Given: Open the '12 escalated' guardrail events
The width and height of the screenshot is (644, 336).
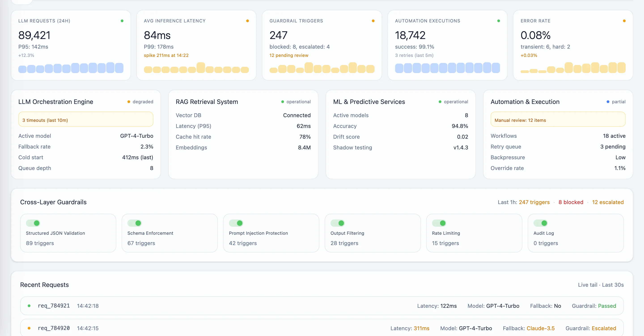Looking at the screenshot, I should tap(608, 202).
